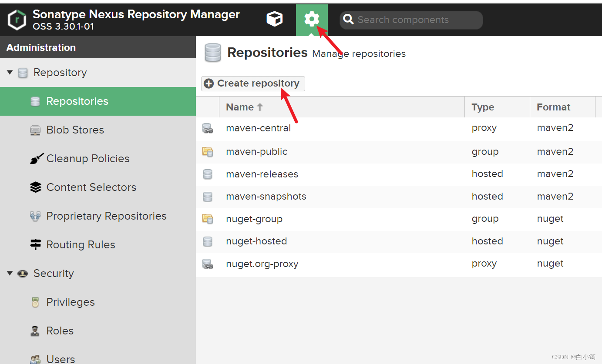602x364 pixels.
Task: Click the maven-releases hosted database icon
Action: pyautogui.click(x=208, y=174)
